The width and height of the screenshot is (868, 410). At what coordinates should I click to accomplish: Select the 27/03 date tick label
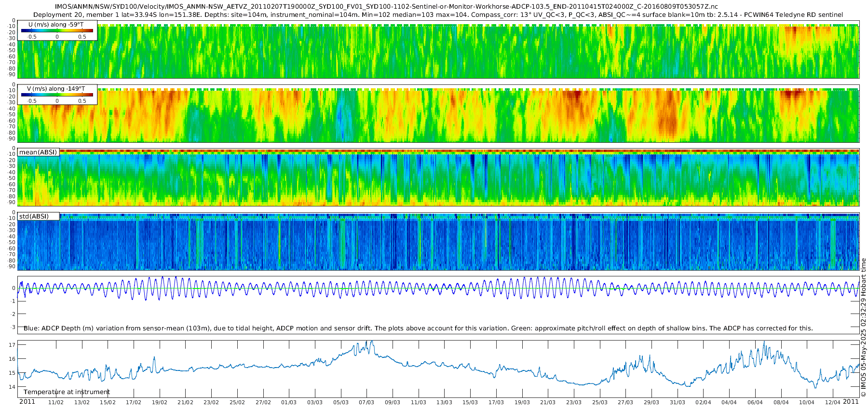coord(625,402)
